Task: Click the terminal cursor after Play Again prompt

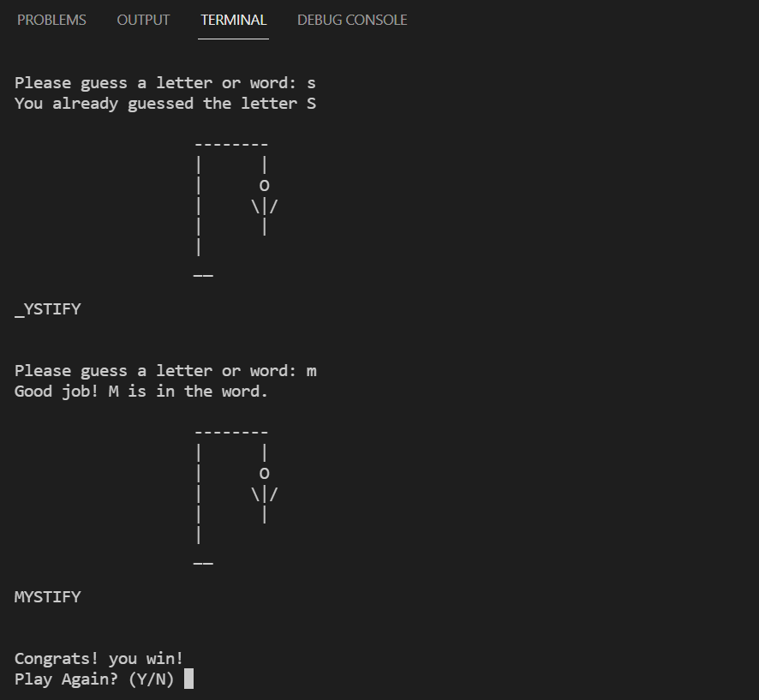Action: coord(188,679)
